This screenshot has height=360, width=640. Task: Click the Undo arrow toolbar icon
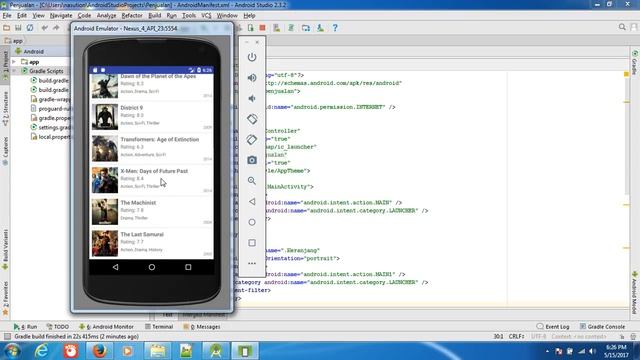click(x=44, y=28)
